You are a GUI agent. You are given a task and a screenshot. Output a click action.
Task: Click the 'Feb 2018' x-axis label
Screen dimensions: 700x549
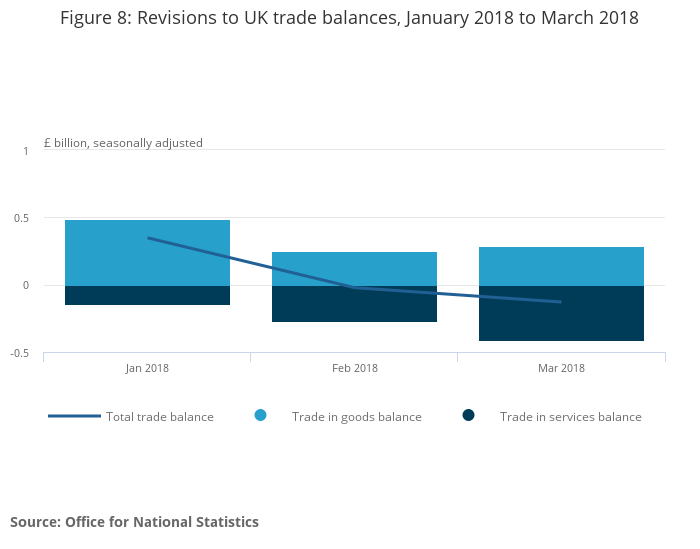[x=354, y=368]
